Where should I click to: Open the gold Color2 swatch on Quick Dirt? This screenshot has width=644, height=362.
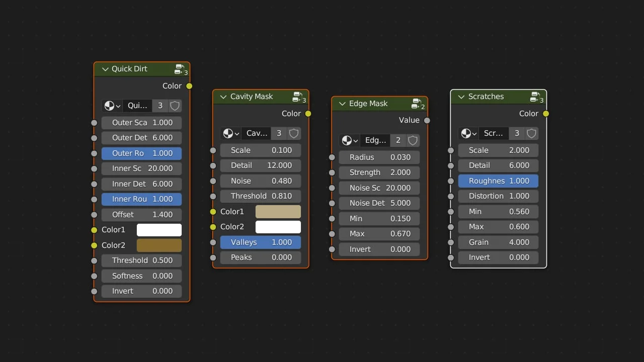pyautogui.click(x=159, y=245)
